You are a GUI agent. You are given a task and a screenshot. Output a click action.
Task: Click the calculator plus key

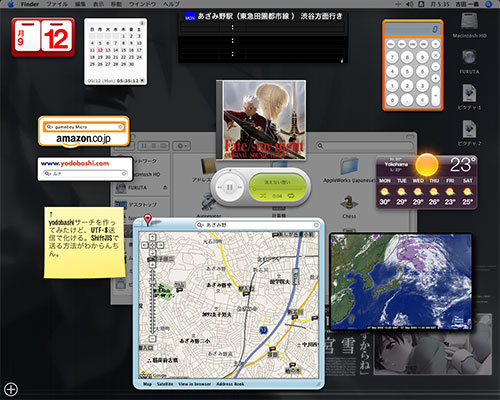(x=435, y=78)
